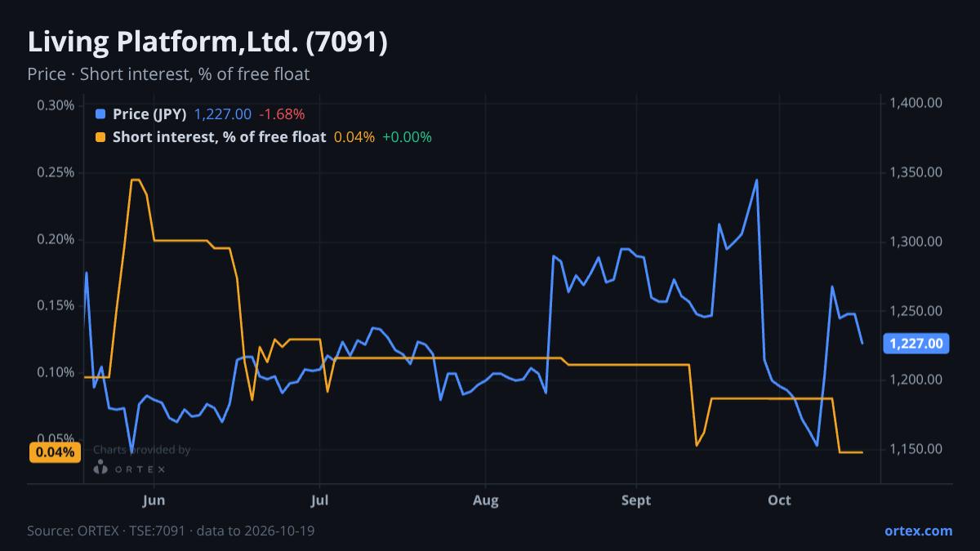This screenshot has height=551, width=980.
Task: Click the +0.00% short interest change
Action: [x=407, y=137]
